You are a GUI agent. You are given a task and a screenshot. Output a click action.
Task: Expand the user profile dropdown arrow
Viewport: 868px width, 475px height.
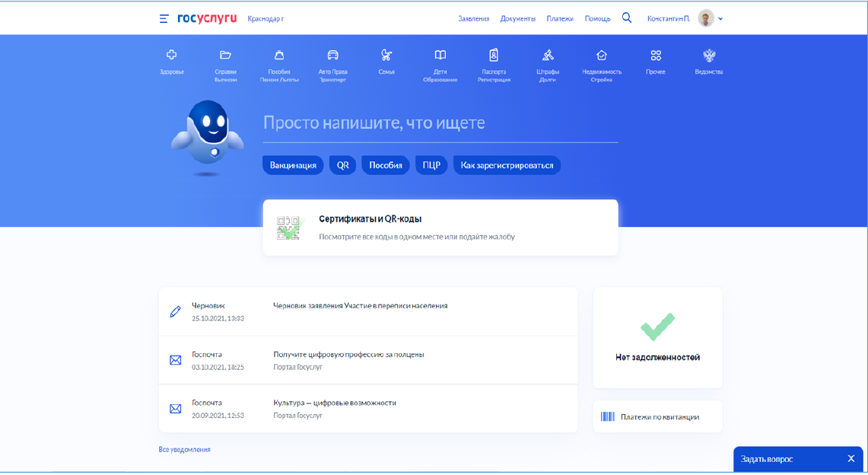pyautogui.click(x=720, y=19)
